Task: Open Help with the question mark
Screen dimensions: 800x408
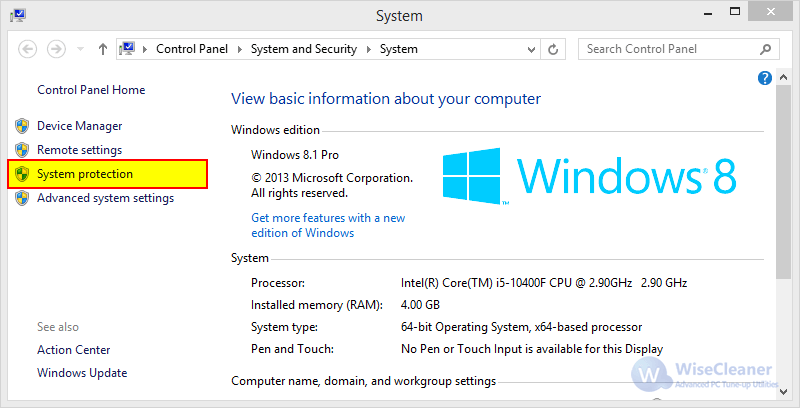Action: (x=765, y=78)
